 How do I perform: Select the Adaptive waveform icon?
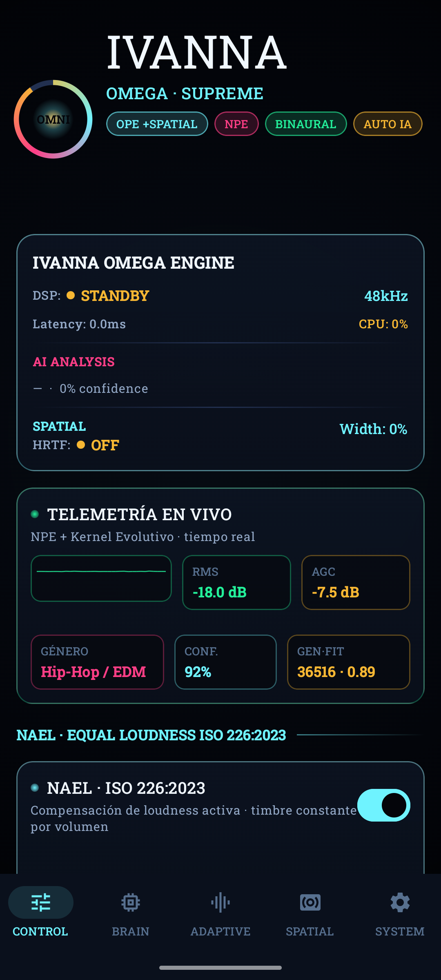[x=220, y=902]
